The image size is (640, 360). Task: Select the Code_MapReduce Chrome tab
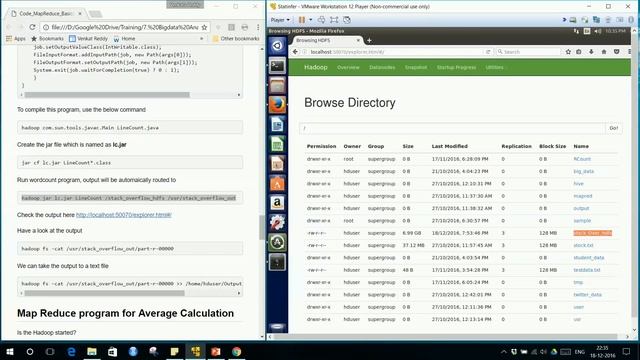(45, 13)
